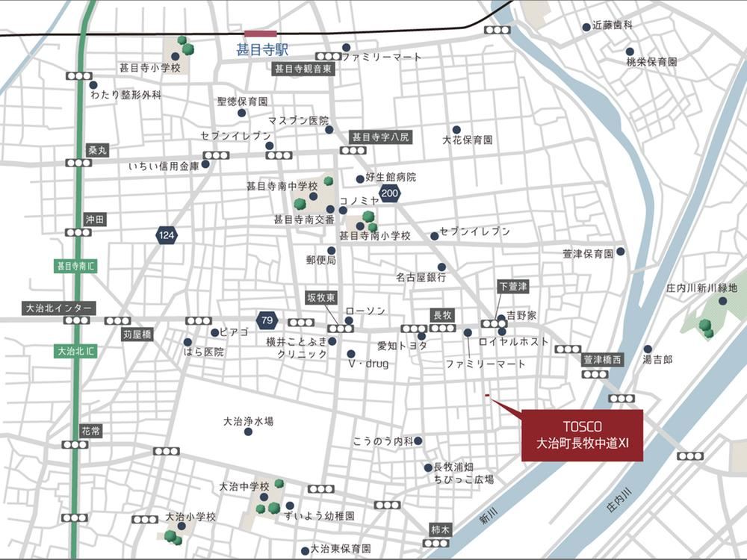Click the route 79 hexagon marker
Screen dimensions: 747x560
click(x=267, y=320)
